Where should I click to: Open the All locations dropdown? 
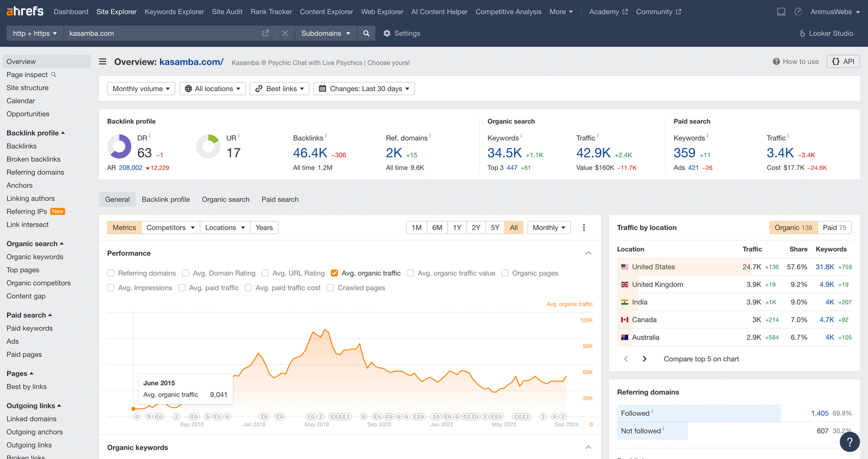pyautogui.click(x=213, y=88)
